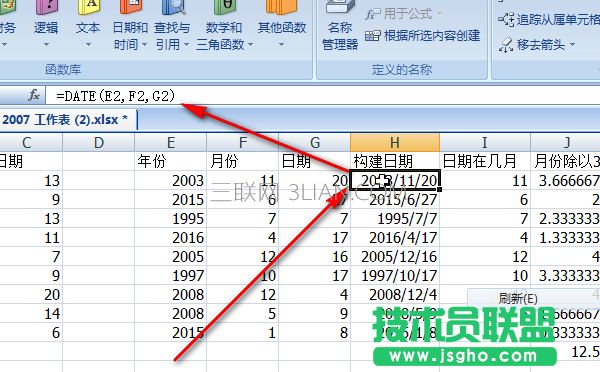The width and height of the screenshot is (600, 372).
Task: Select value 3.666667 in column J
Action: pyautogui.click(x=566, y=181)
